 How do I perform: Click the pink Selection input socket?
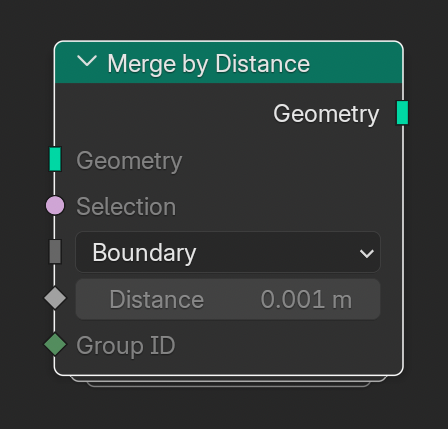pyautogui.click(x=55, y=205)
